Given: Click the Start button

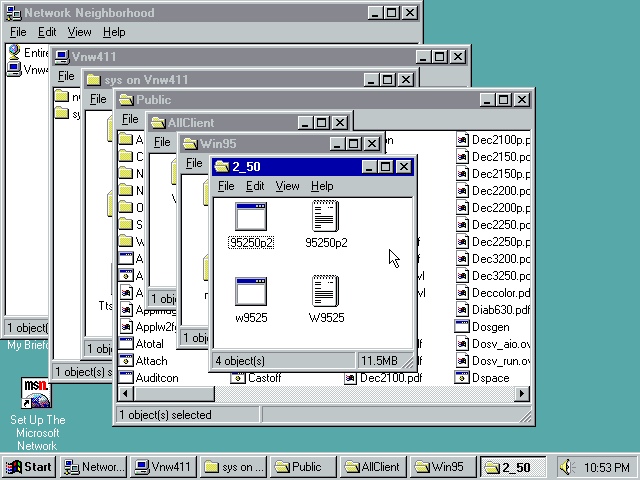Looking at the screenshot, I should pos(29,467).
